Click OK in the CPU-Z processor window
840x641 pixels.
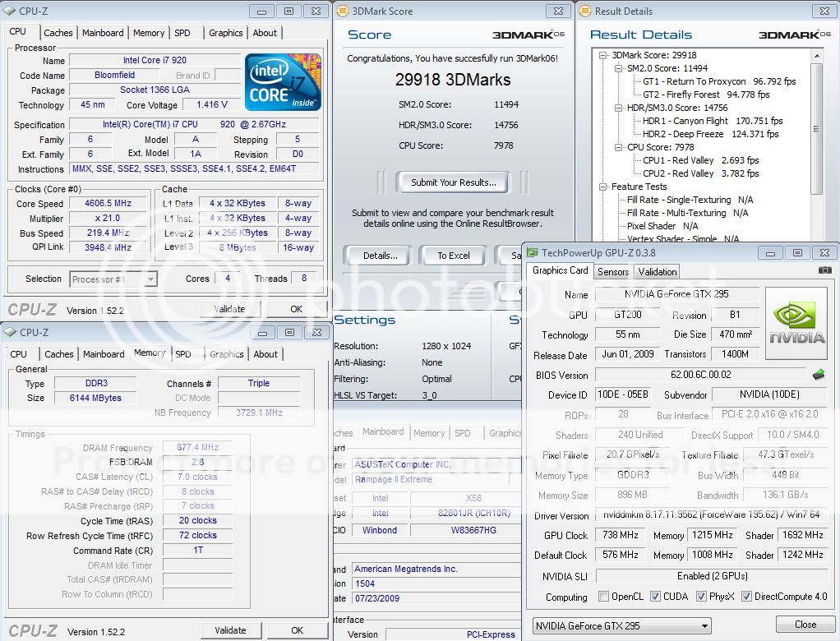point(296,309)
